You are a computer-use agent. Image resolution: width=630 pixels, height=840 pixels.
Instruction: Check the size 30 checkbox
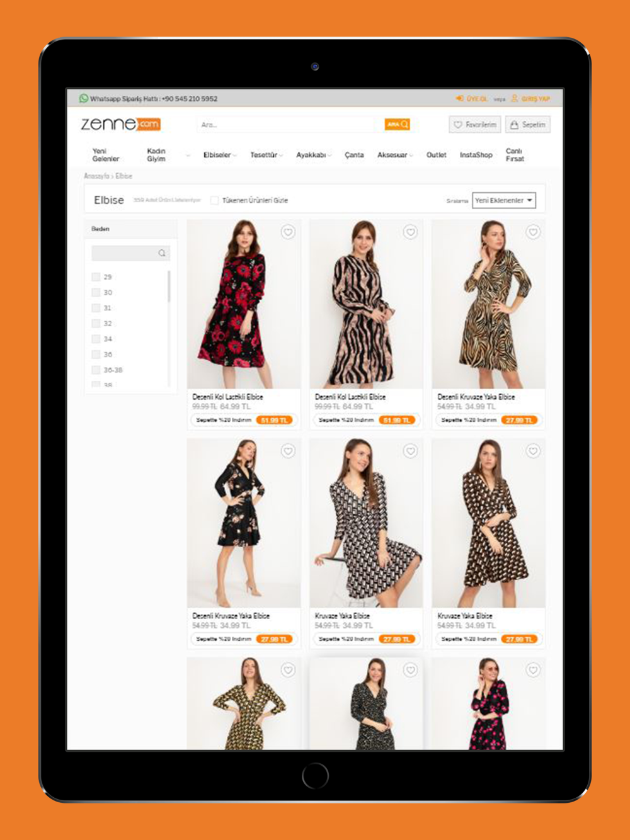coord(96,292)
